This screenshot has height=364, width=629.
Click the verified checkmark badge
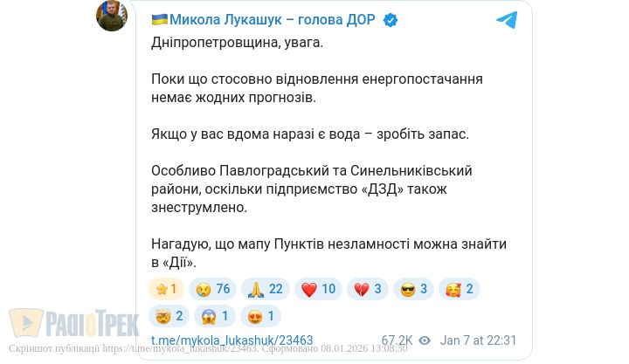click(391, 20)
